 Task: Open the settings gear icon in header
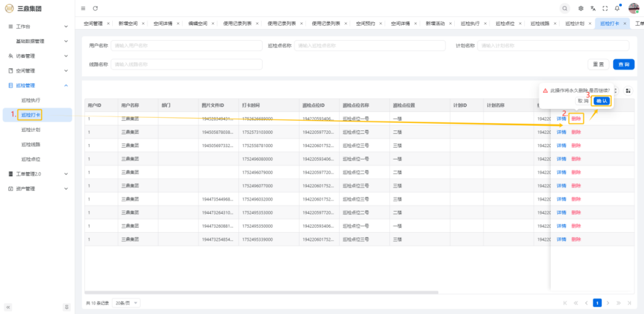click(581, 8)
